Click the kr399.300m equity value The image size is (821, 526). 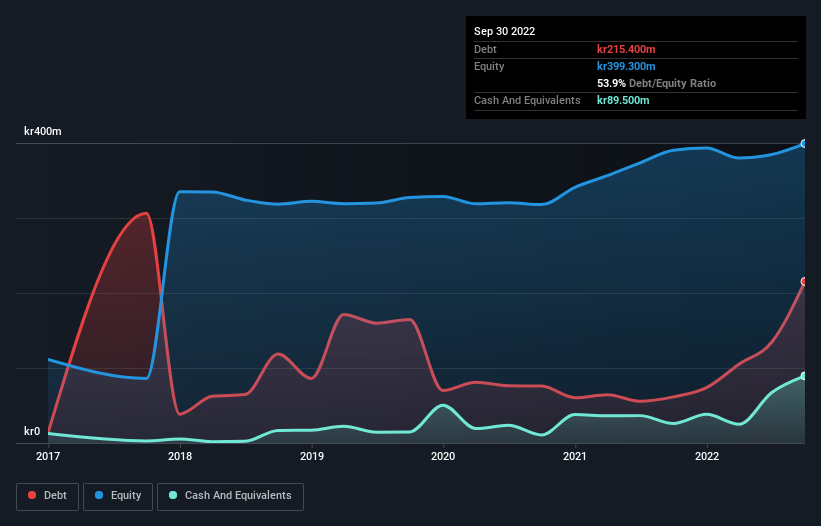coord(626,66)
